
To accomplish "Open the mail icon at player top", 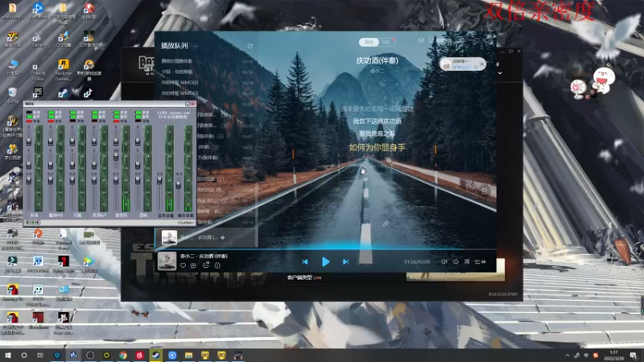I will (421, 40).
